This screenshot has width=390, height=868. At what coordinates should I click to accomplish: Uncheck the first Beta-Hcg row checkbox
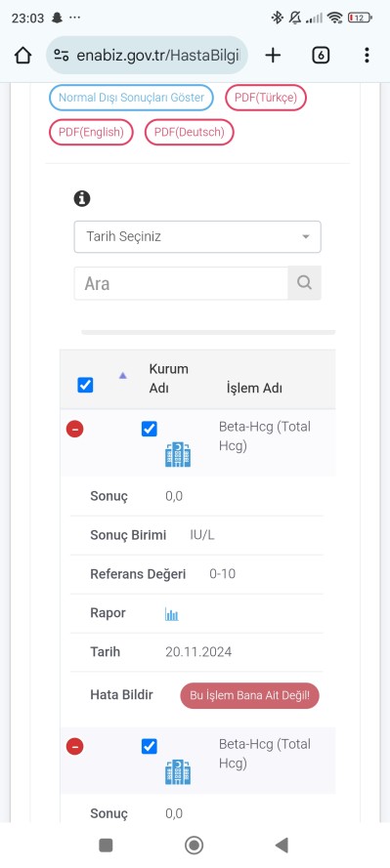149,429
